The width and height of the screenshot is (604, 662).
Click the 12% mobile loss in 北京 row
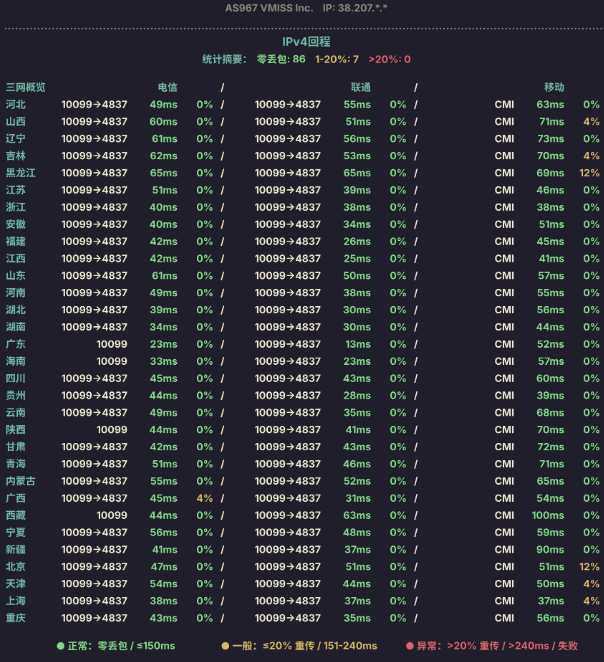pyautogui.click(x=590, y=567)
